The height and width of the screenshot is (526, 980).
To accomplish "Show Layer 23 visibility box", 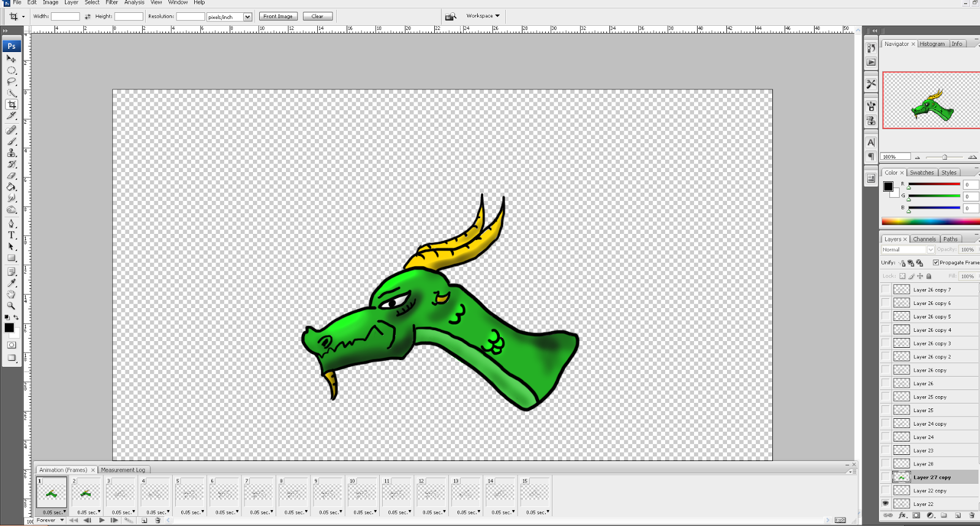I will click(x=885, y=450).
